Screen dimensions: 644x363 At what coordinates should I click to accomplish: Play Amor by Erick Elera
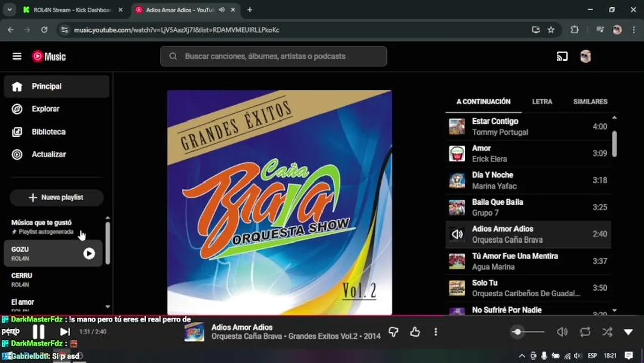coord(528,153)
